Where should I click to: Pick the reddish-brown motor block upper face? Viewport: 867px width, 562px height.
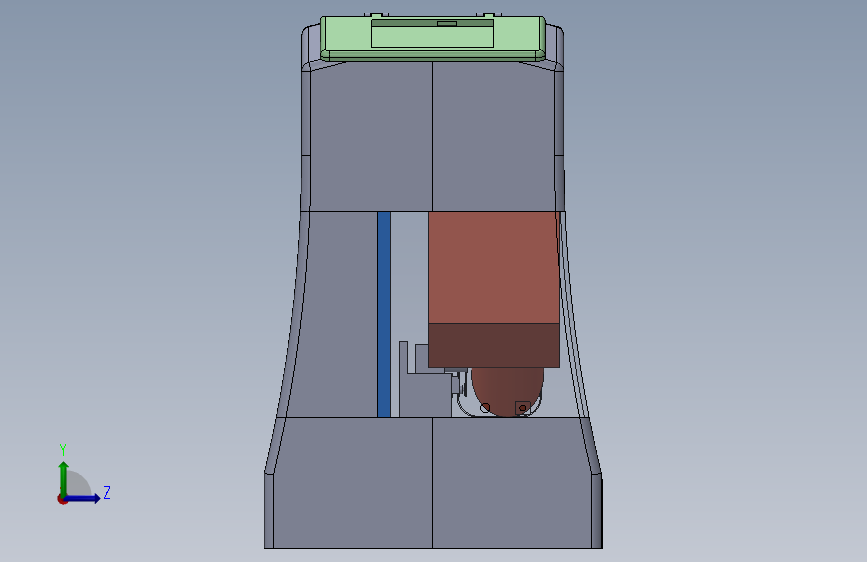[493, 267]
